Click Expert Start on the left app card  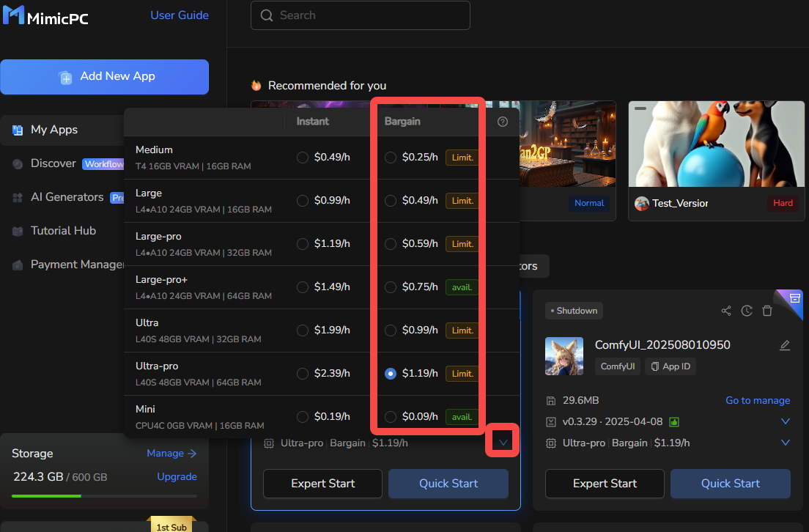(322, 484)
